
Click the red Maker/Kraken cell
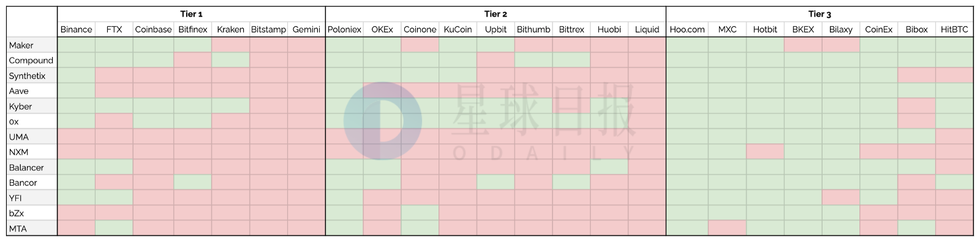click(x=231, y=45)
